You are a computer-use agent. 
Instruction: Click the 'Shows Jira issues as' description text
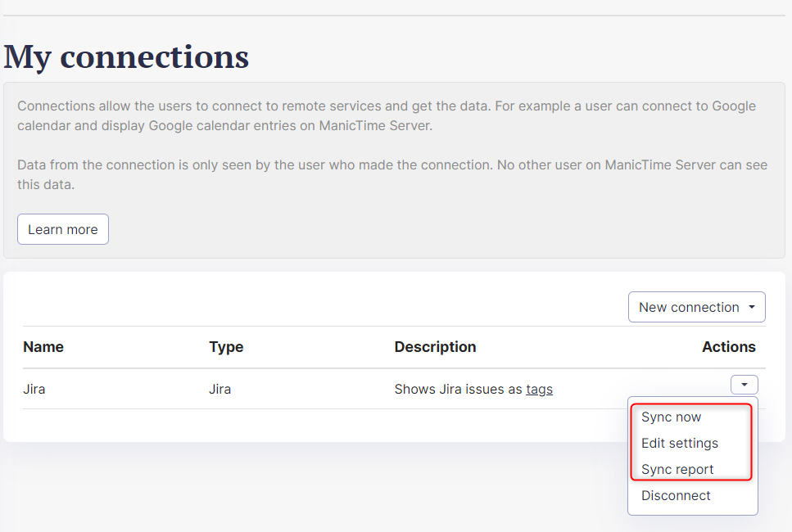click(x=458, y=390)
